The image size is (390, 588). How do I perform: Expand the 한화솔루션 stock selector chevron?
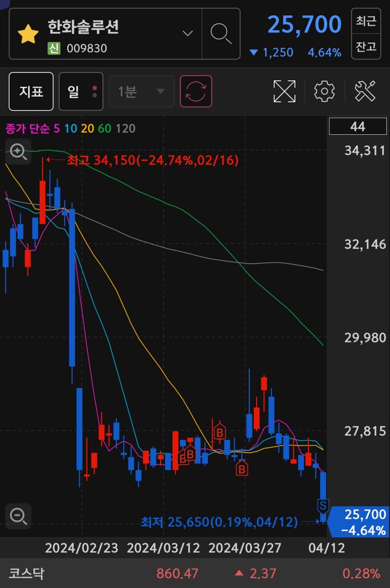pyautogui.click(x=187, y=33)
